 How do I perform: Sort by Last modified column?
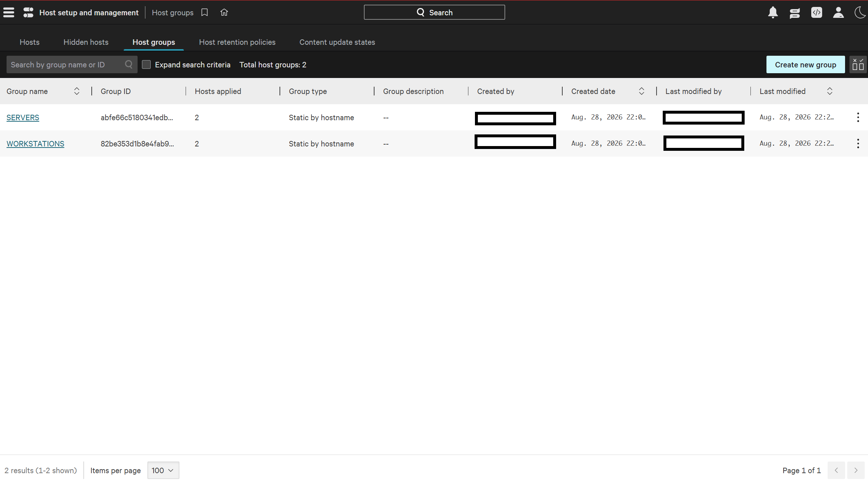point(830,91)
